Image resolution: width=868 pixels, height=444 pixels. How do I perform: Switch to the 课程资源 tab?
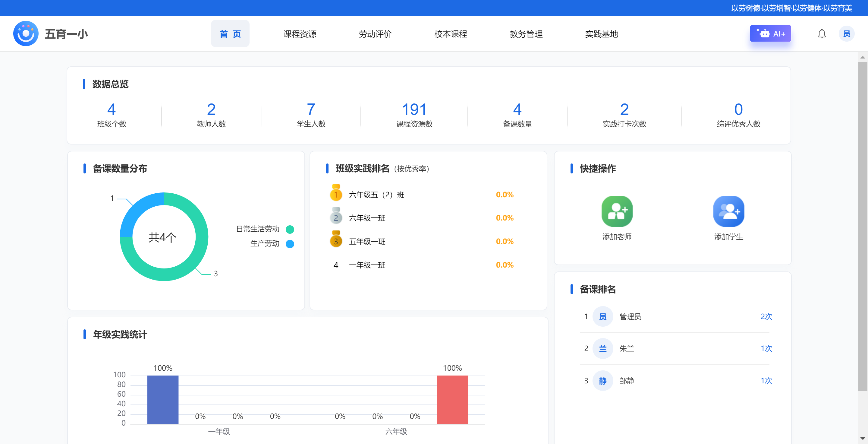tap(300, 34)
